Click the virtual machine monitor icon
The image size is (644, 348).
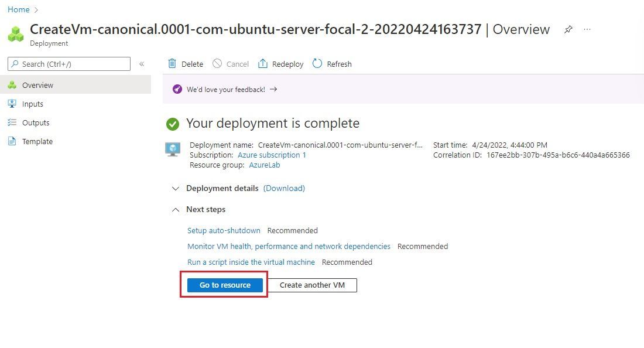pyautogui.click(x=173, y=149)
